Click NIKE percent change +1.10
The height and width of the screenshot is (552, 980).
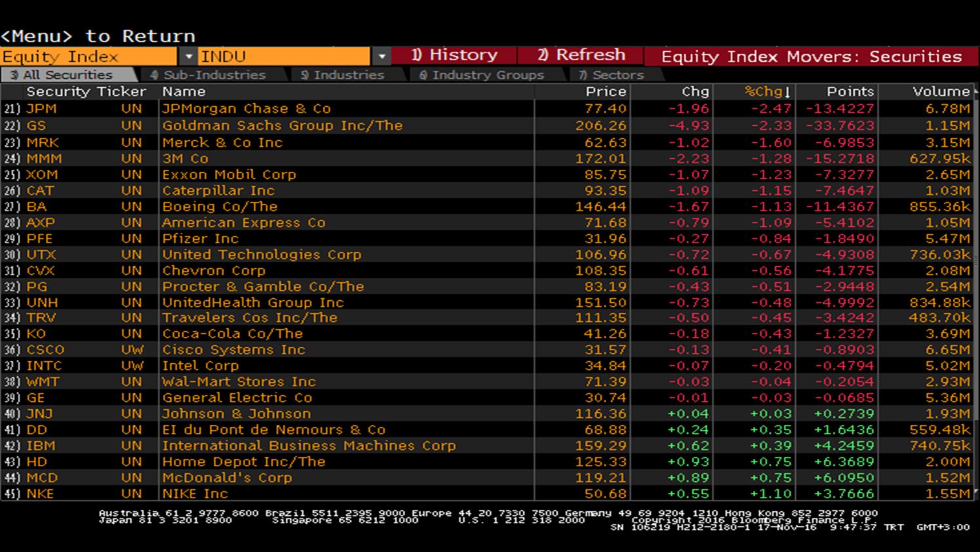(x=771, y=494)
